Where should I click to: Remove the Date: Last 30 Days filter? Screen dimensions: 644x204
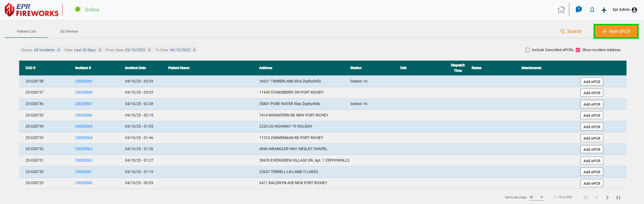pyautogui.click(x=100, y=50)
